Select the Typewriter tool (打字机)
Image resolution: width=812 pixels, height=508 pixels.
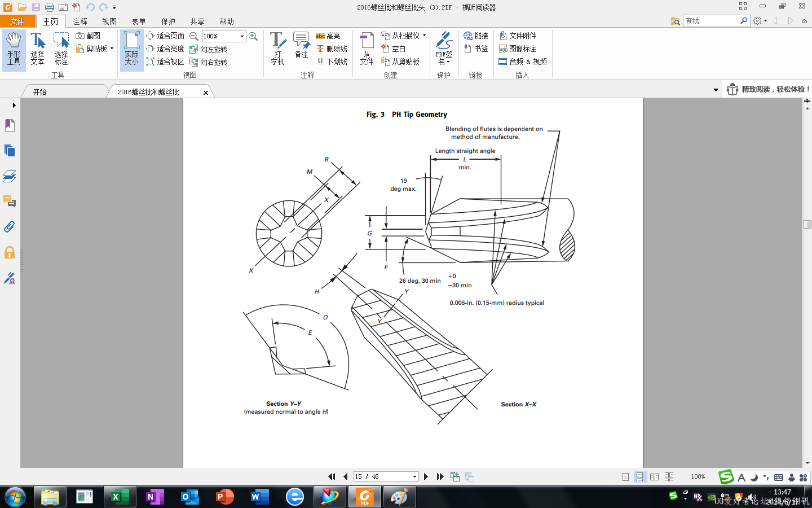click(x=277, y=50)
